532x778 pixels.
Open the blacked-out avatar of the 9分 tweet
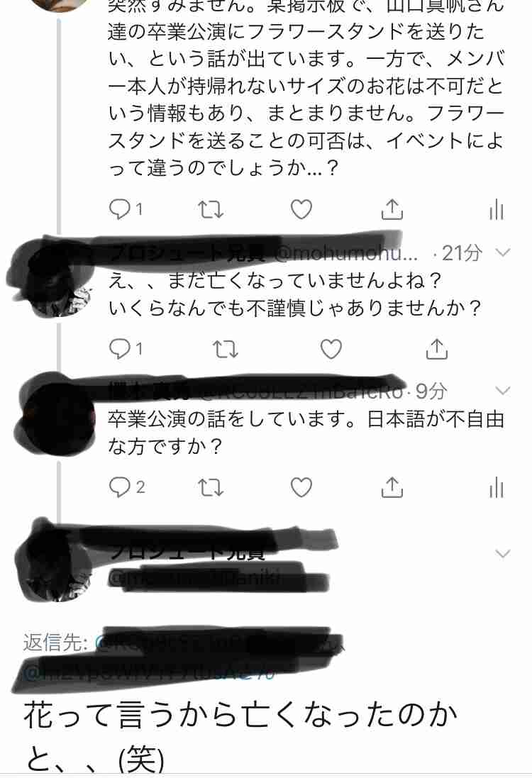click(57, 414)
